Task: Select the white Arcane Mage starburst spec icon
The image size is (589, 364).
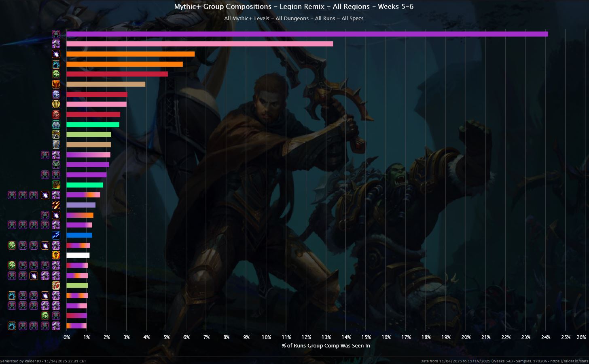Action: (56, 54)
